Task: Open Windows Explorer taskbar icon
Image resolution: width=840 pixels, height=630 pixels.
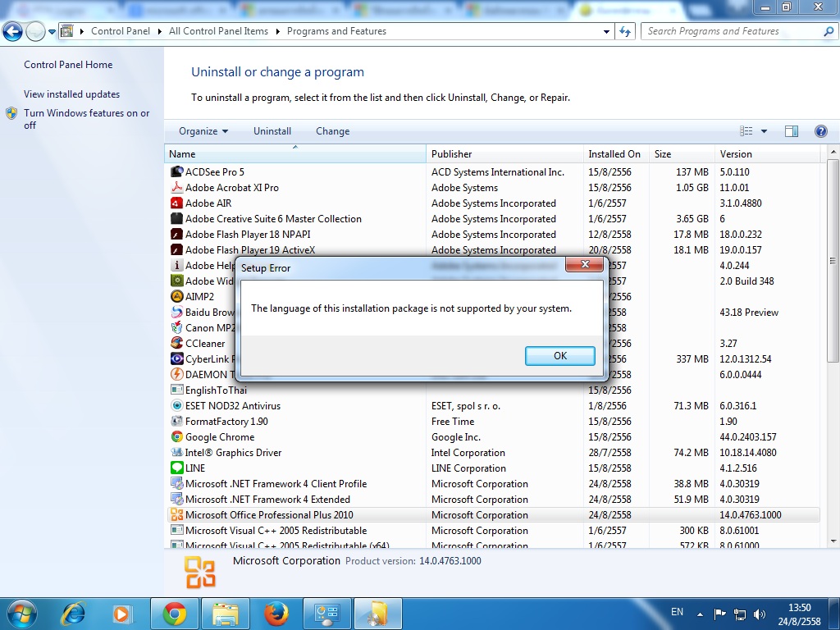Action: point(226,614)
